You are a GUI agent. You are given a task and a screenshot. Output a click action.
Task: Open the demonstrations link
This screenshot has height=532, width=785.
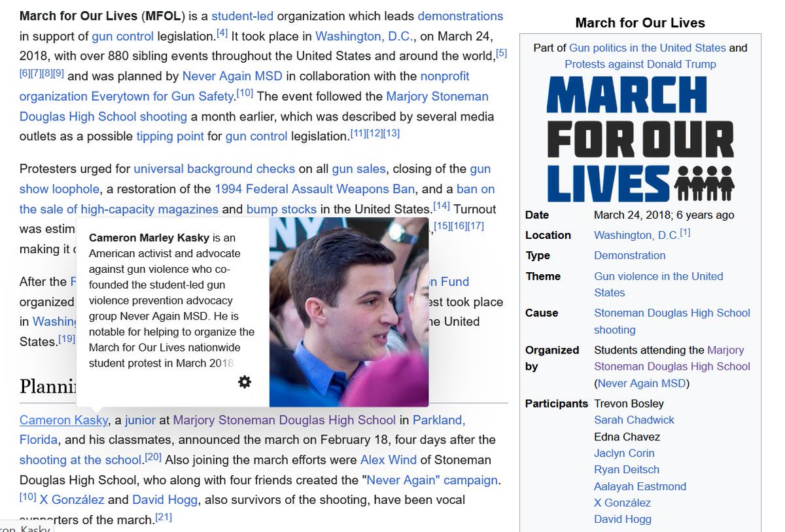(461, 16)
